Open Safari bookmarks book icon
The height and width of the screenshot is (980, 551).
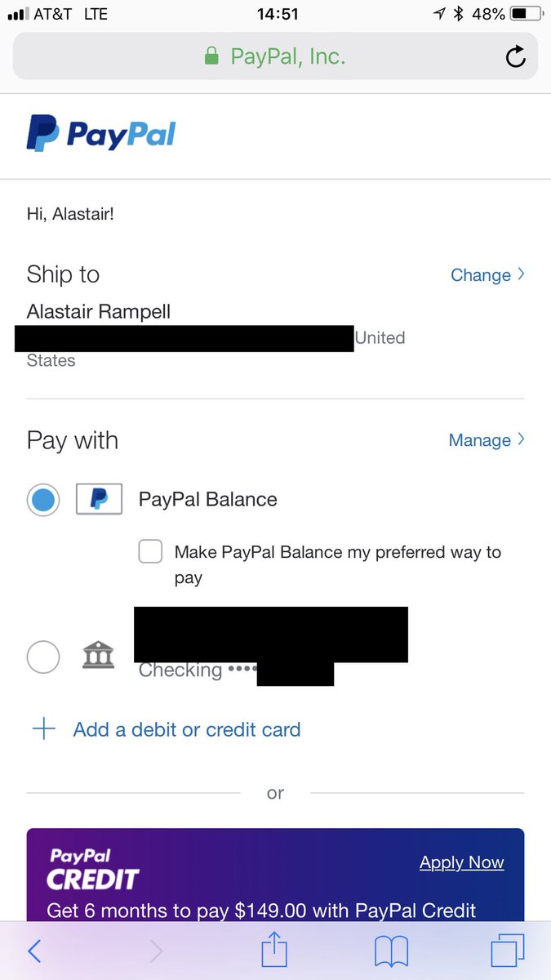[391, 951]
